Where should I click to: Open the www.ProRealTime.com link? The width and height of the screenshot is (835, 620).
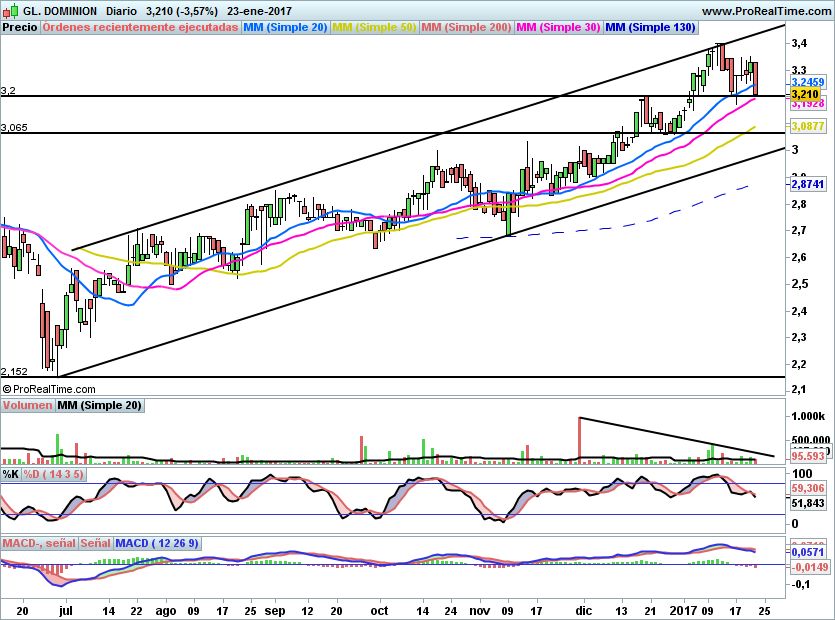click(x=766, y=11)
